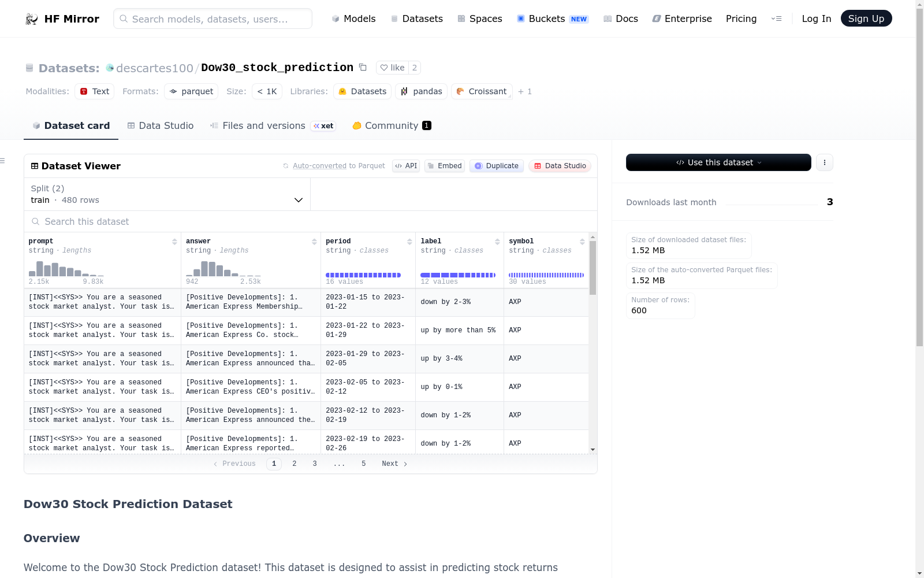This screenshot has width=924, height=578.
Task: Sort the answer column
Action: 314,242
